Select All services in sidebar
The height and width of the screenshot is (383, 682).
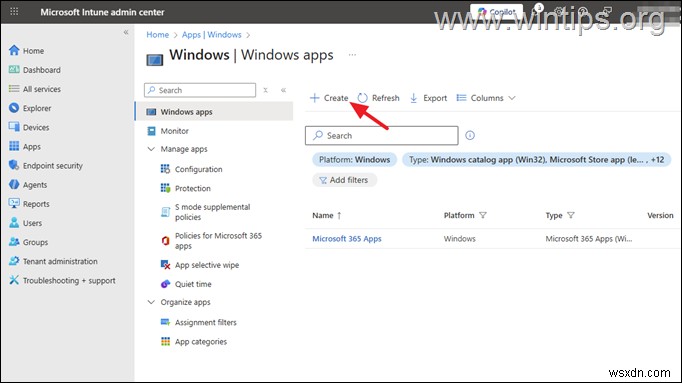(x=41, y=89)
